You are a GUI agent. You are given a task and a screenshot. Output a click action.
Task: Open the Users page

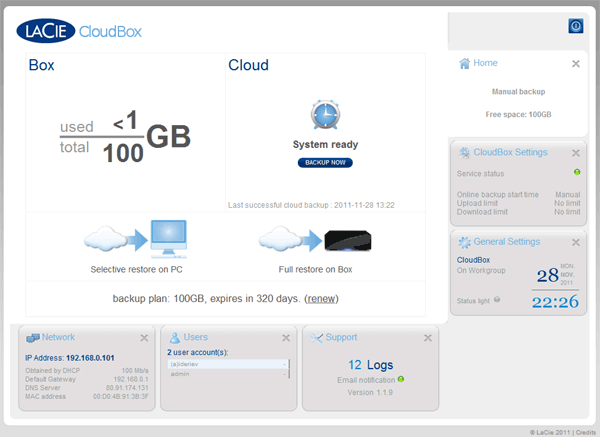pyautogui.click(x=196, y=337)
